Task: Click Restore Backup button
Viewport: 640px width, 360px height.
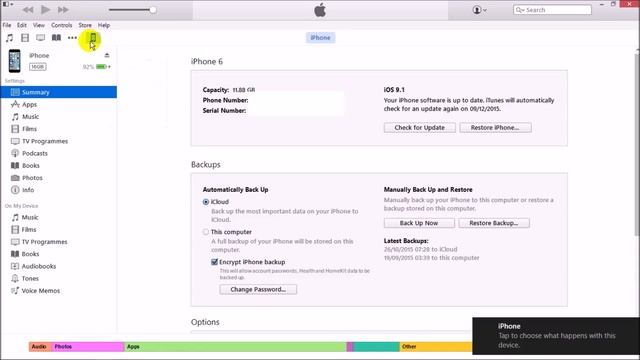Action: pyautogui.click(x=494, y=223)
